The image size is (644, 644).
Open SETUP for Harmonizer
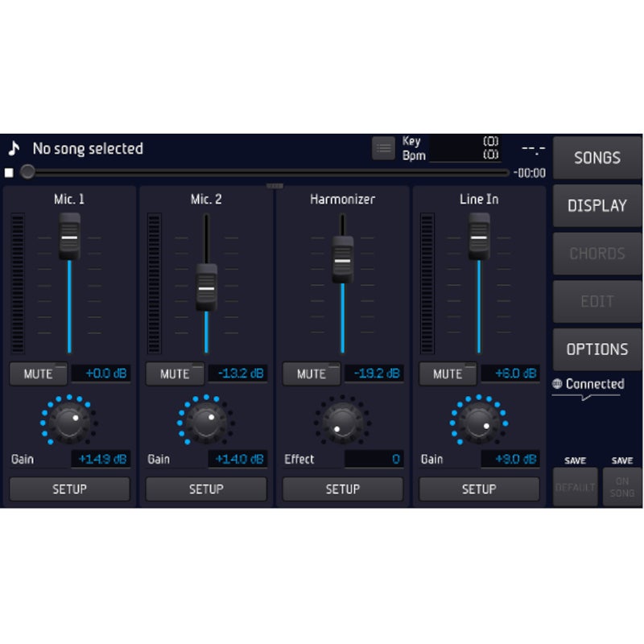coord(343,489)
